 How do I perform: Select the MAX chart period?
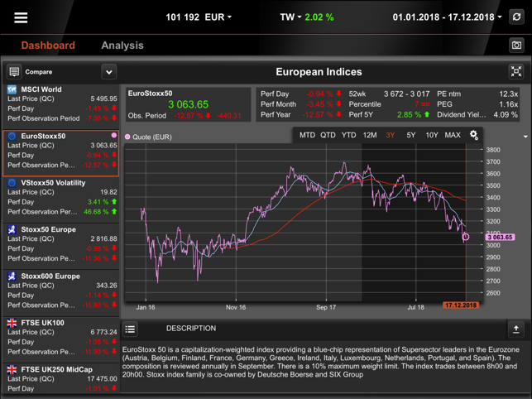(453, 135)
